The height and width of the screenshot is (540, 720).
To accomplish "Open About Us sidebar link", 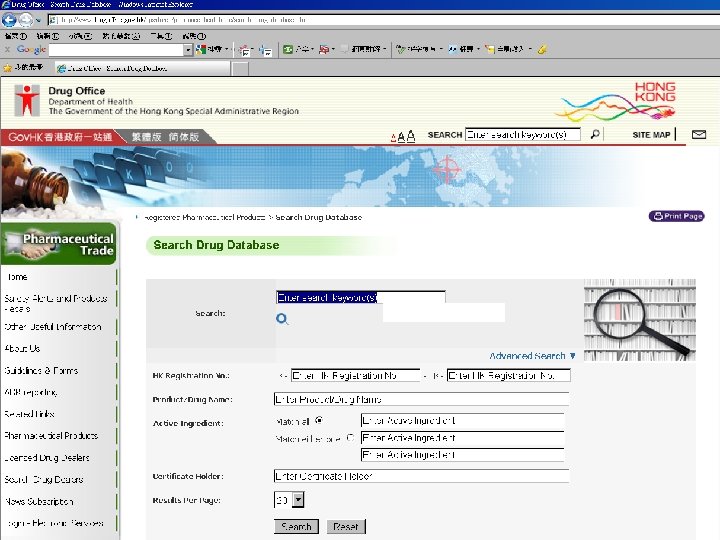I will tap(22, 349).
